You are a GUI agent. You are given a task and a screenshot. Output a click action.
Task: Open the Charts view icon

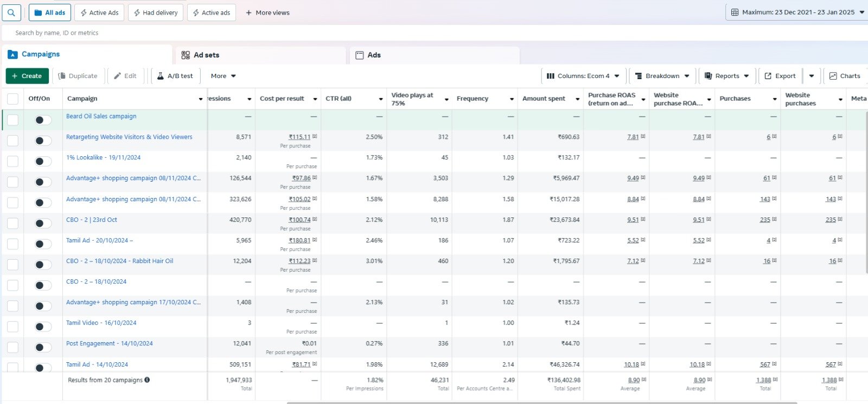(x=833, y=76)
